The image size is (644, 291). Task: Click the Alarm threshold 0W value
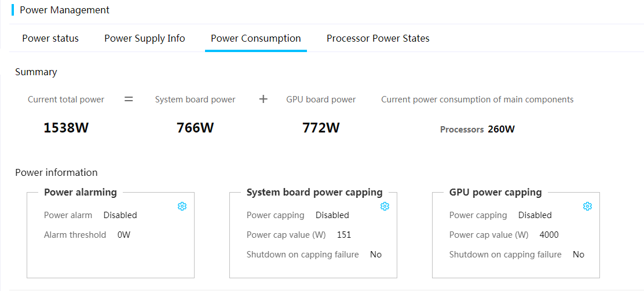[x=124, y=235]
